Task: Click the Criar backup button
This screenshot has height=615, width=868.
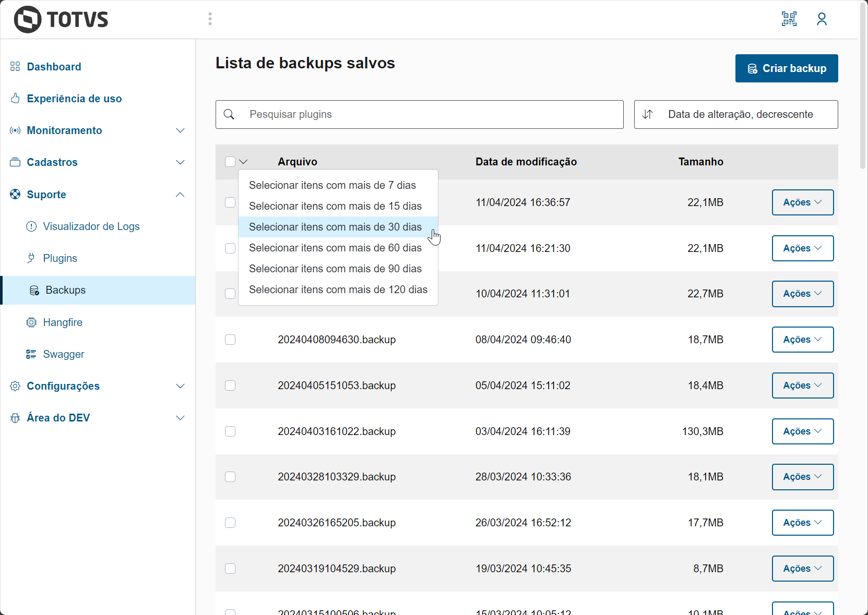Action: pos(786,68)
